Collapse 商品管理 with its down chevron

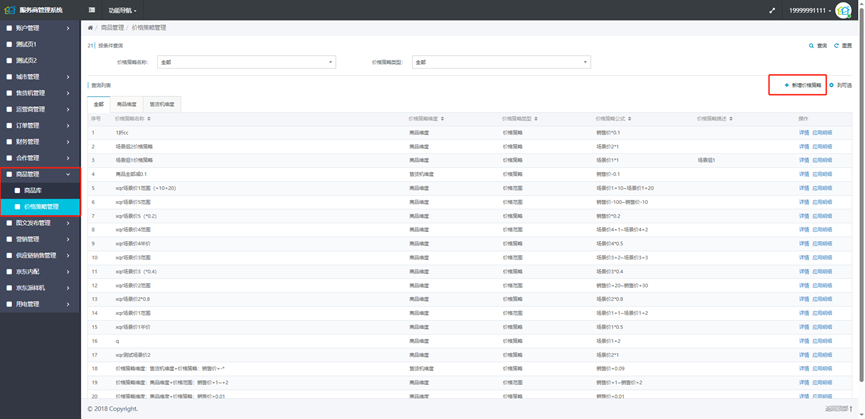coord(68,174)
